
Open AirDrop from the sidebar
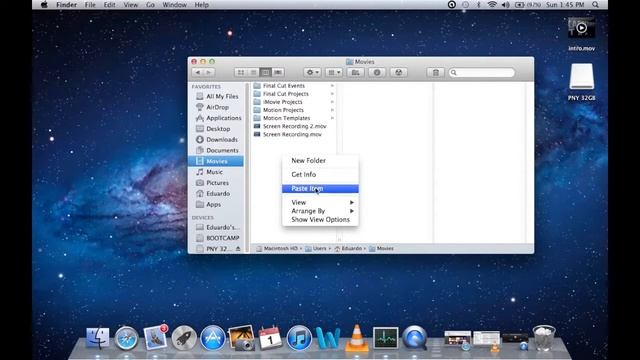tap(217, 107)
